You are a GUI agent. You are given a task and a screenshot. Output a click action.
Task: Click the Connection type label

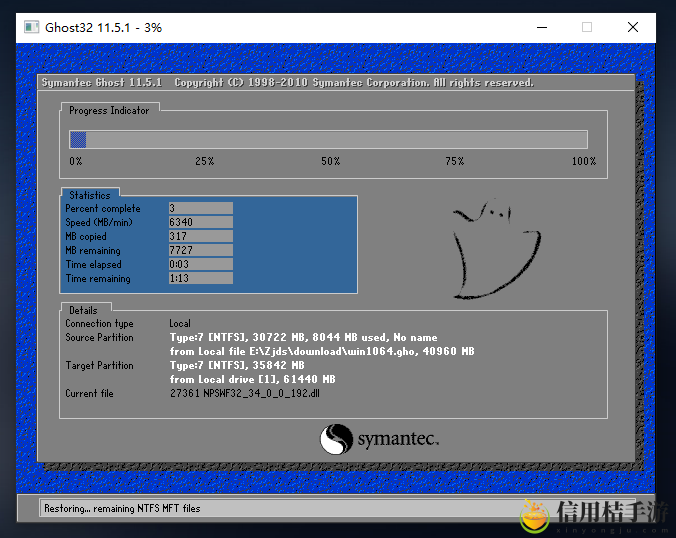pos(99,324)
